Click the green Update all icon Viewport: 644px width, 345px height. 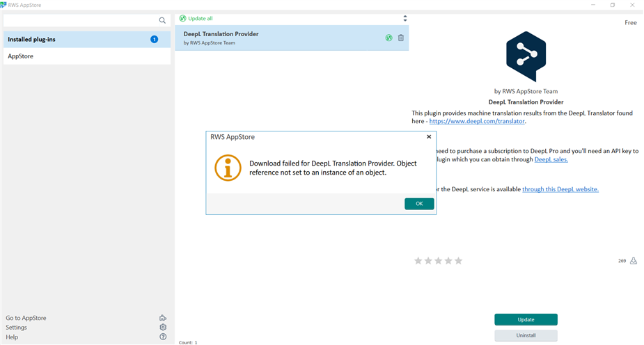(x=182, y=19)
